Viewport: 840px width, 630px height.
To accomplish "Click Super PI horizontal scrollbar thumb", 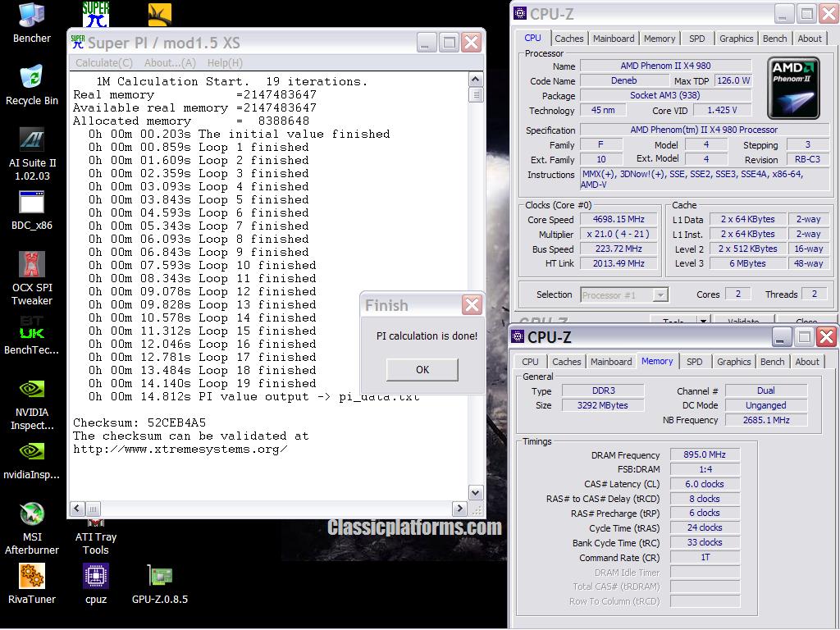I will coord(93,509).
